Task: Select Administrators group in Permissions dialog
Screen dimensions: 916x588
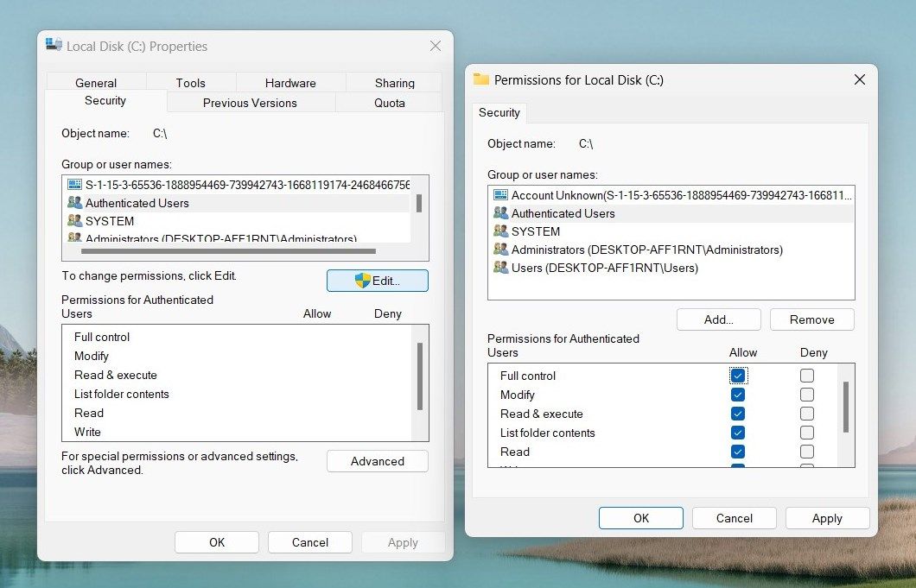Action: (x=646, y=250)
